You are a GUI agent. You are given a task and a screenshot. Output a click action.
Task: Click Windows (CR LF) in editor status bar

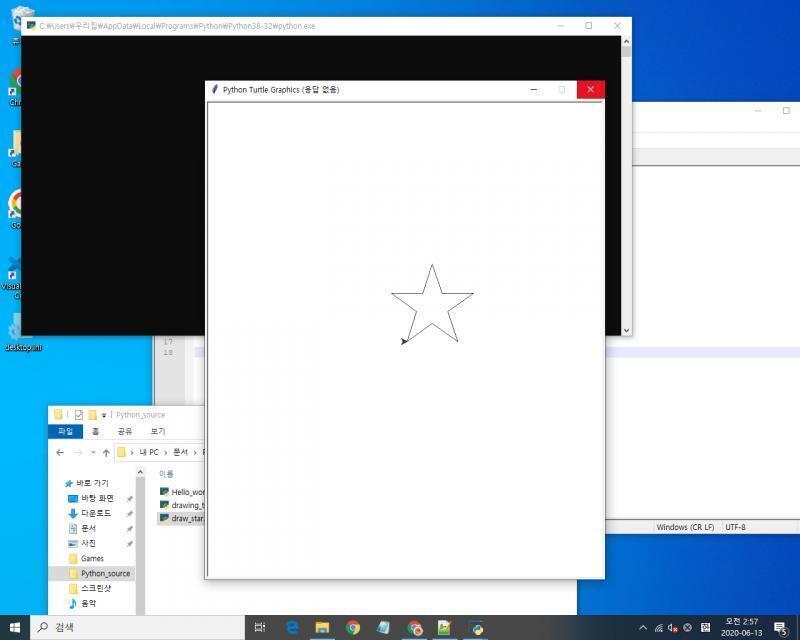(685, 527)
